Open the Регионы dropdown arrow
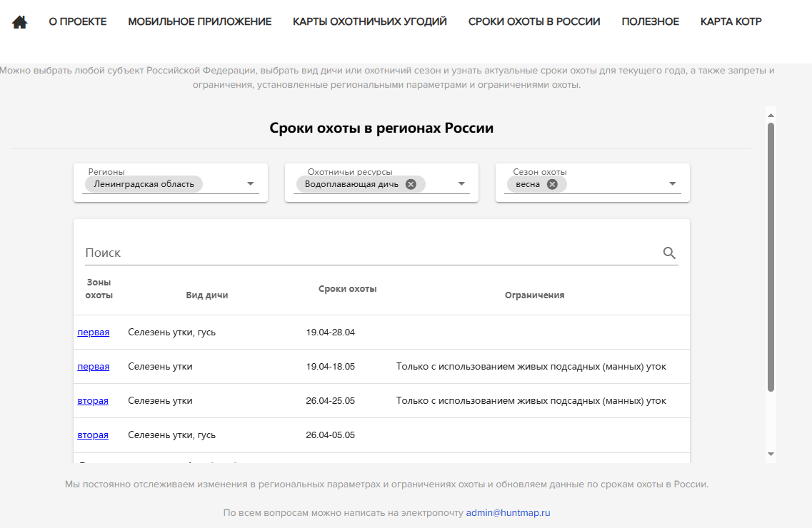Screen dimensions: 812x528 click(250, 183)
